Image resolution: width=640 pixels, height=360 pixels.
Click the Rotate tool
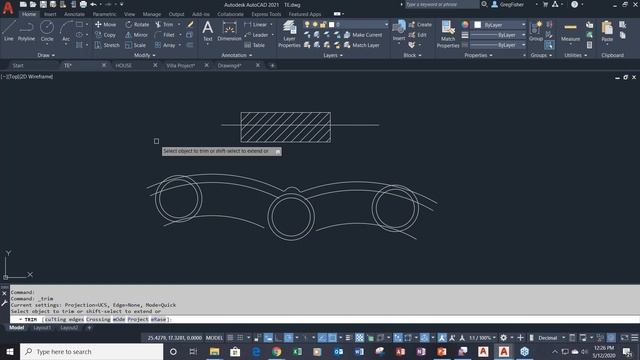point(137,24)
